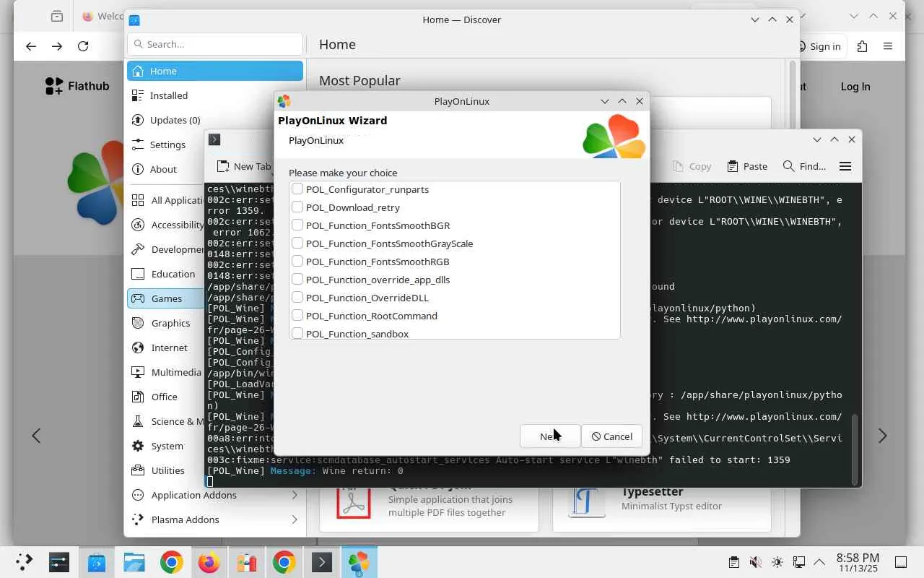Click Next in the PlayOnLinux wizard
This screenshot has width=924, height=578.
(x=550, y=436)
